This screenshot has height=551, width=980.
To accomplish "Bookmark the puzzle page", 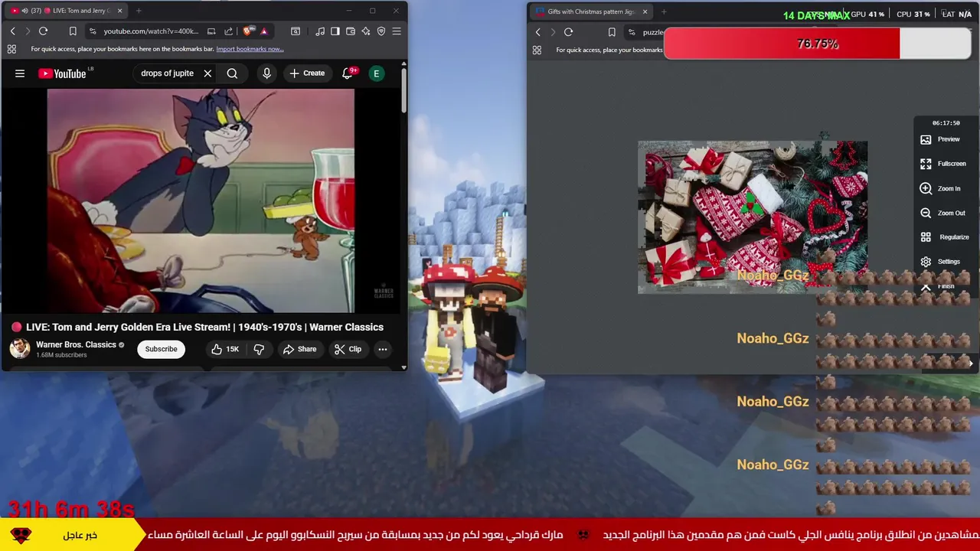I will (612, 32).
